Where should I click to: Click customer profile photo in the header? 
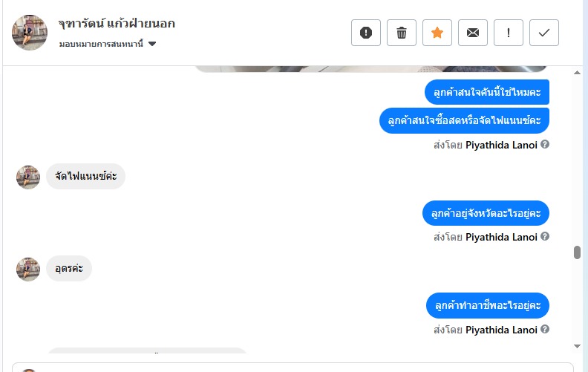click(30, 33)
